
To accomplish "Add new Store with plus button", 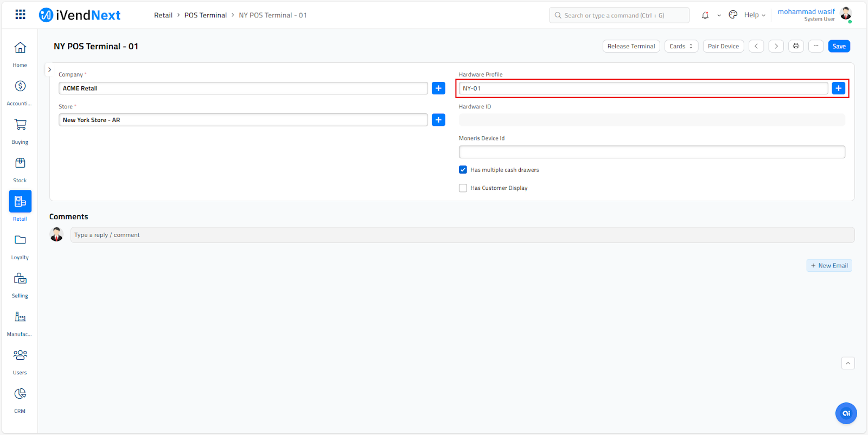I will pyautogui.click(x=438, y=120).
